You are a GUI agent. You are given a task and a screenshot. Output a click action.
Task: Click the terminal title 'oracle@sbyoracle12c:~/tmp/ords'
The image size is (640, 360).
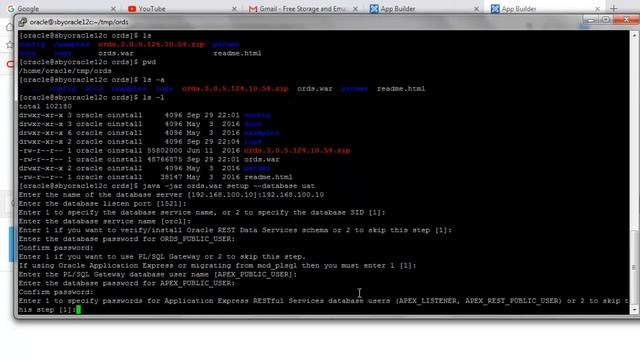pos(79,22)
